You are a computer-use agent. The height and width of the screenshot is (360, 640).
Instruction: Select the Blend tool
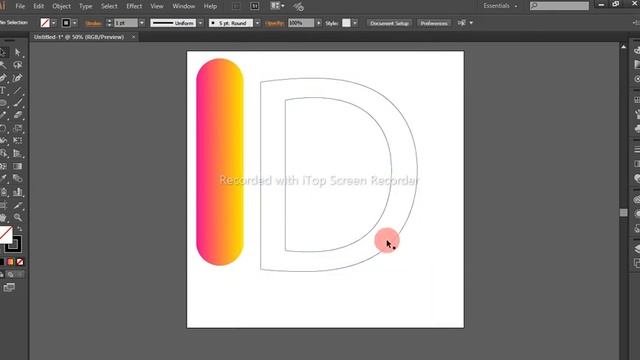17,179
